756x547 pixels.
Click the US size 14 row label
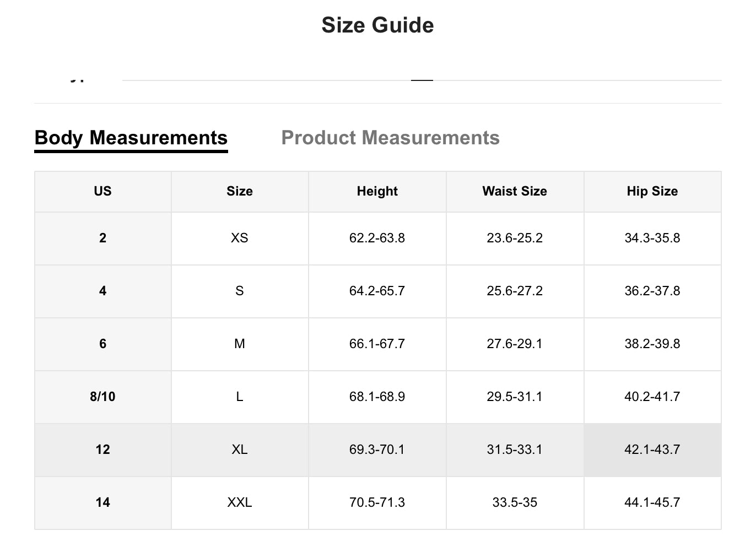tap(102, 502)
